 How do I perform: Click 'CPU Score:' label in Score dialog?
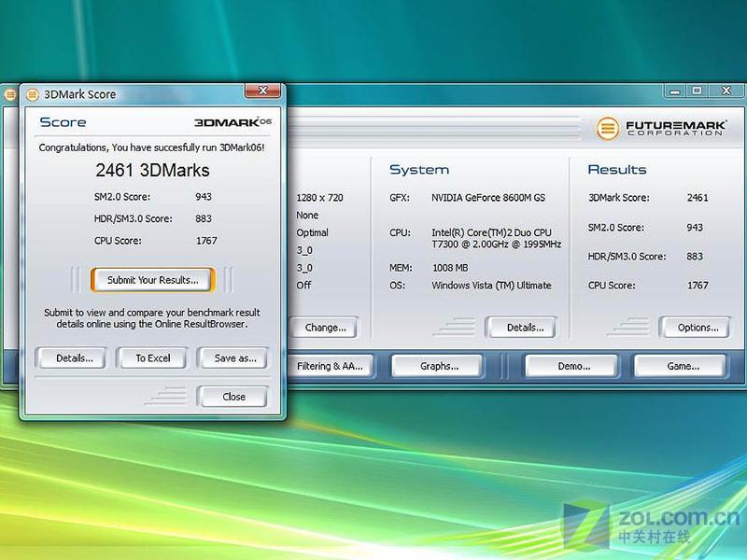[x=118, y=241]
